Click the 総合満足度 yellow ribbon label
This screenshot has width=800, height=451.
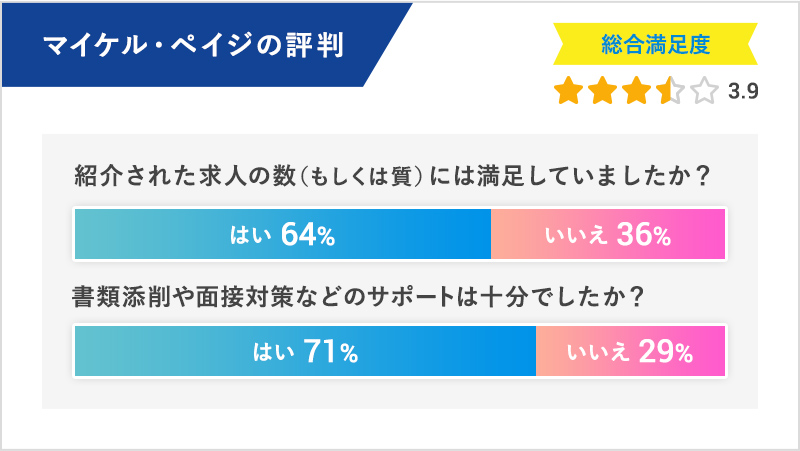(x=655, y=45)
